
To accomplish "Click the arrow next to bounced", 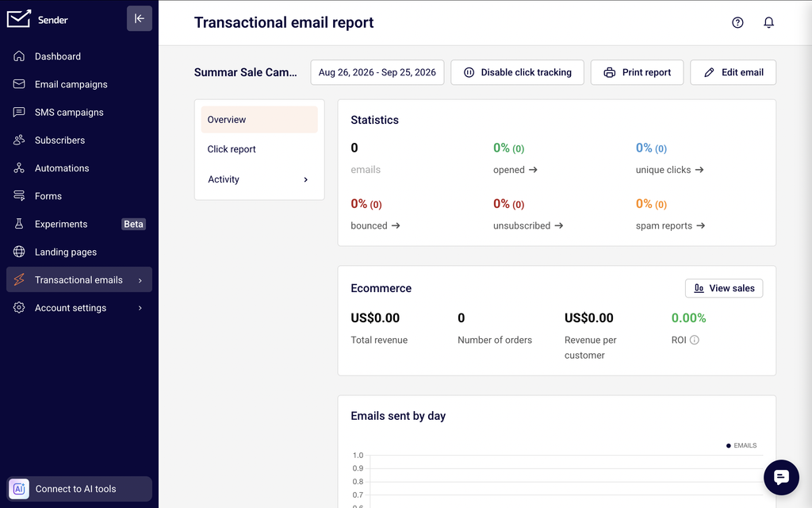I will click(x=396, y=225).
